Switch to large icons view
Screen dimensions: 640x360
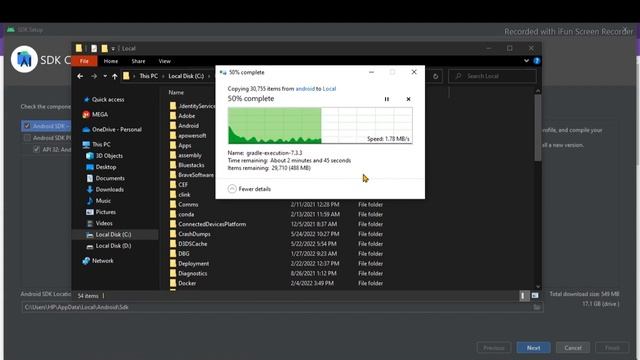pyautogui.click(x=535, y=296)
